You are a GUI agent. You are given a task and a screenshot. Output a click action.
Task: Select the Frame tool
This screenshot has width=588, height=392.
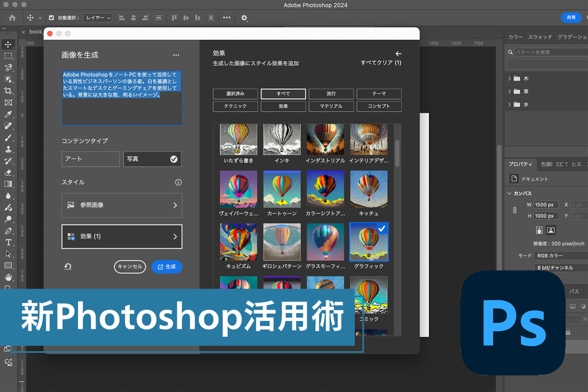pyautogui.click(x=8, y=102)
